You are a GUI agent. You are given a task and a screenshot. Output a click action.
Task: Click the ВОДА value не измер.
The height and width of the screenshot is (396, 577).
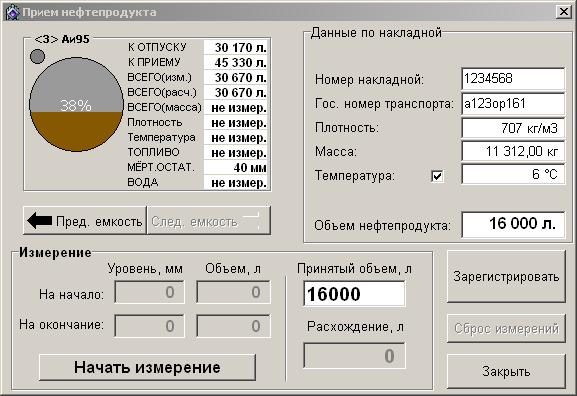[236, 183]
